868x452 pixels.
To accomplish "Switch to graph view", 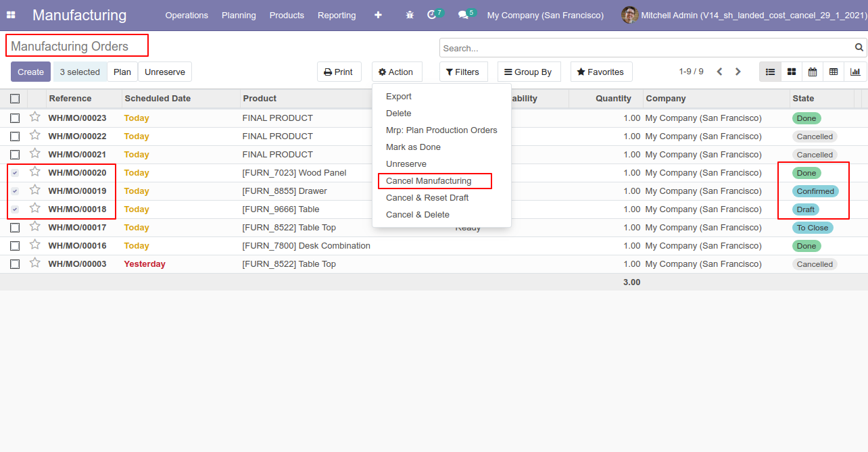I will coord(855,72).
